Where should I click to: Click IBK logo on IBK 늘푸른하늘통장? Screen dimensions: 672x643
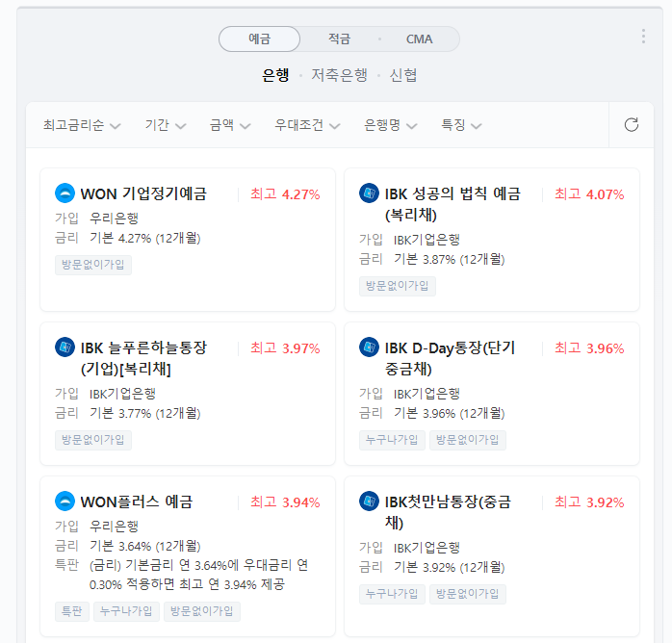[x=65, y=347]
